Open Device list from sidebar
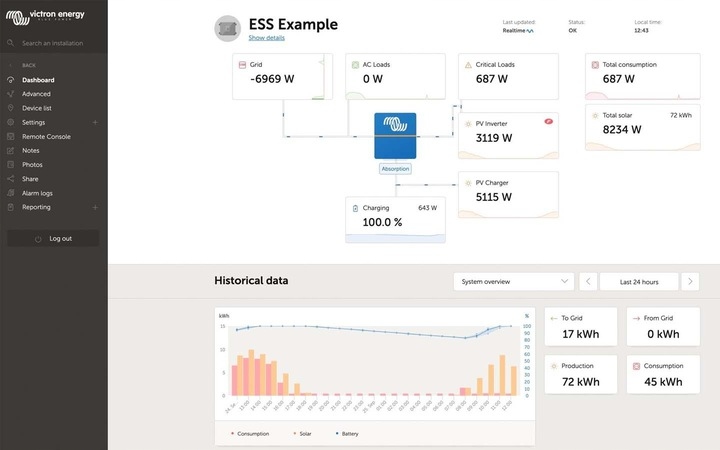Viewport: 720px width, 450px height. [37, 108]
